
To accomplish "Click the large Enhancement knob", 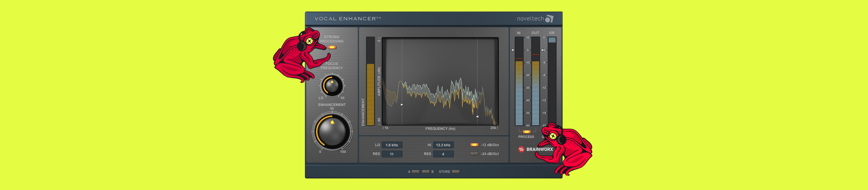I will 332,132.
